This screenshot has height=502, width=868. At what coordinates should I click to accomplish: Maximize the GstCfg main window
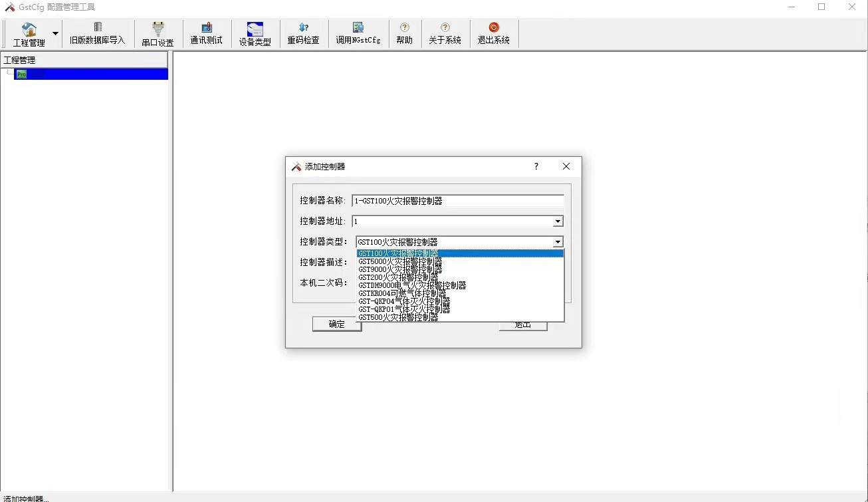[821, 7]
